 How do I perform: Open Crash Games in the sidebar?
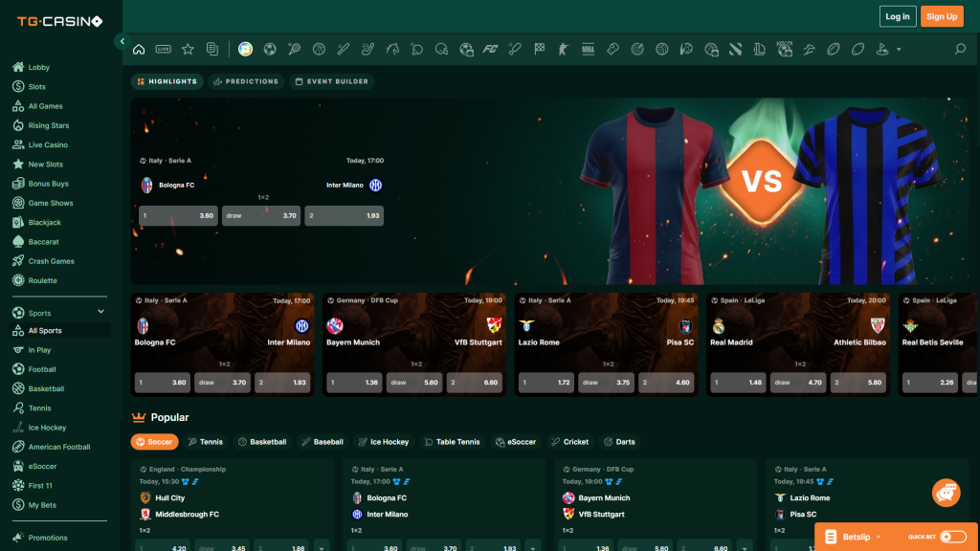[x=51, y=261]
